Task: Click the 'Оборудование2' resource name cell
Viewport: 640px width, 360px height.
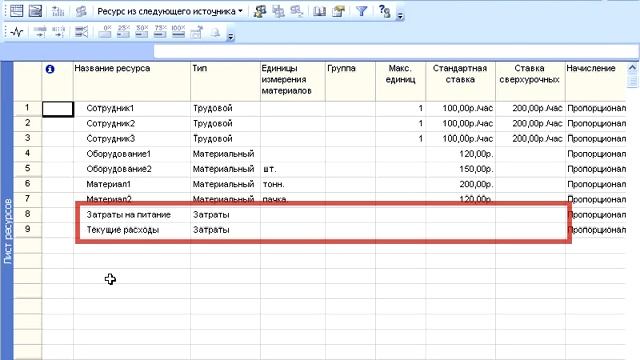Action: (x=132, y=169)
